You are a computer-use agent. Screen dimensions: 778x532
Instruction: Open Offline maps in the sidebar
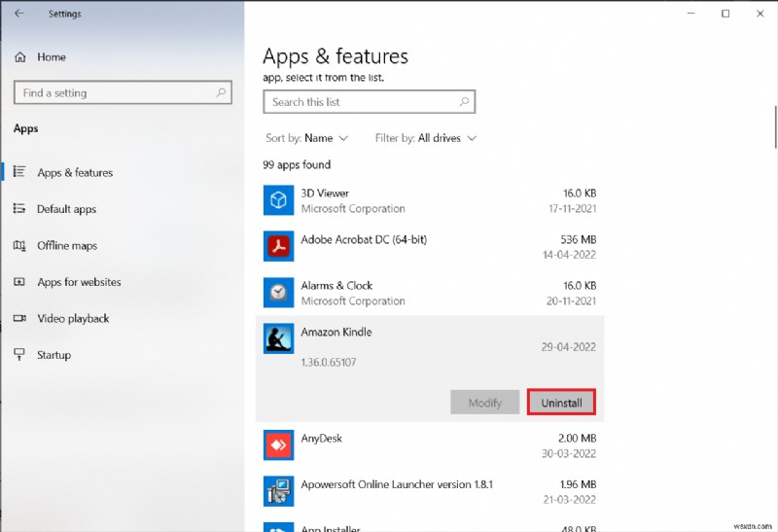pyautogui.click(x=67, y=246)
